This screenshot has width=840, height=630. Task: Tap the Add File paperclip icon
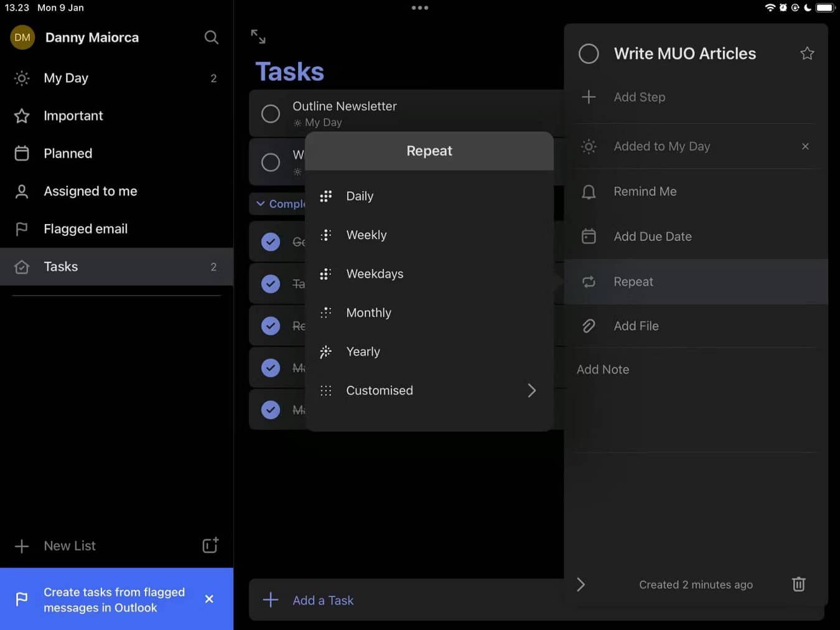[589, 326]
